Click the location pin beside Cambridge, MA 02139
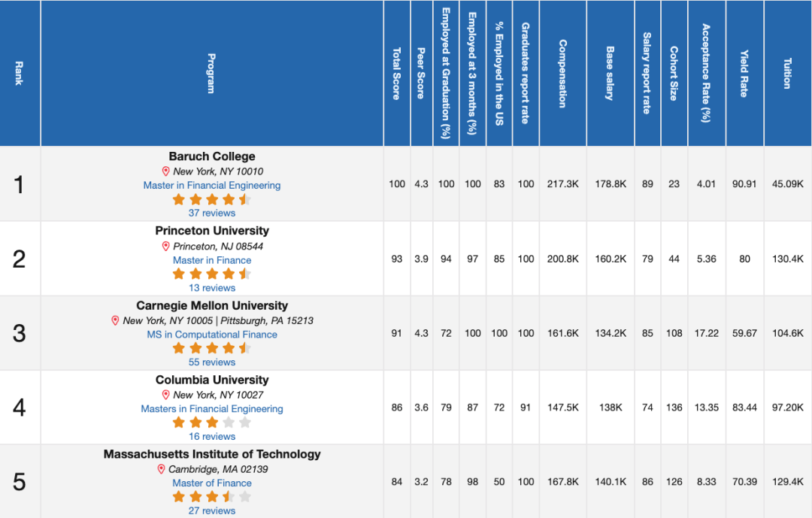 tap(161, 469)
